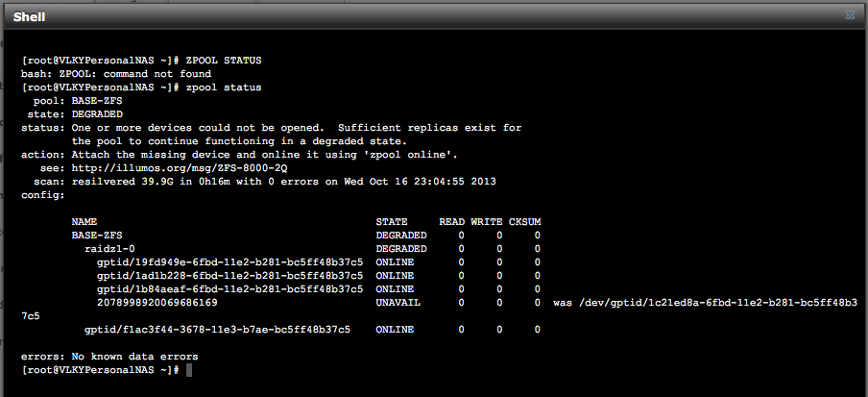Click the 'errors: No known data errors' line

tap(109, 357)
